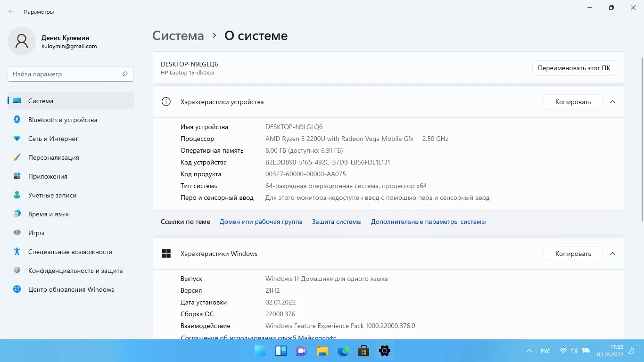Launch Chat from the taskbar

[x=302, y=351]
